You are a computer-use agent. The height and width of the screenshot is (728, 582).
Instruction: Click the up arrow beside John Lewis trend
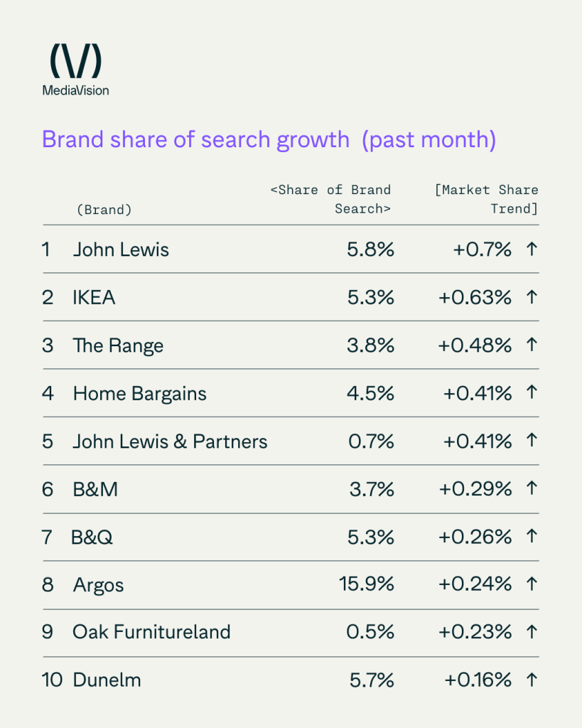530,249
